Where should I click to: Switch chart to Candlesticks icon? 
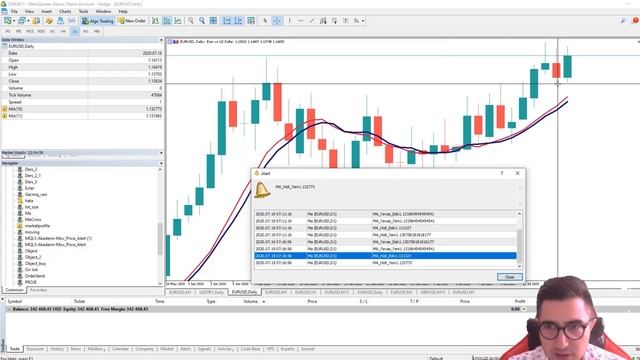click(x=167, y=20)
